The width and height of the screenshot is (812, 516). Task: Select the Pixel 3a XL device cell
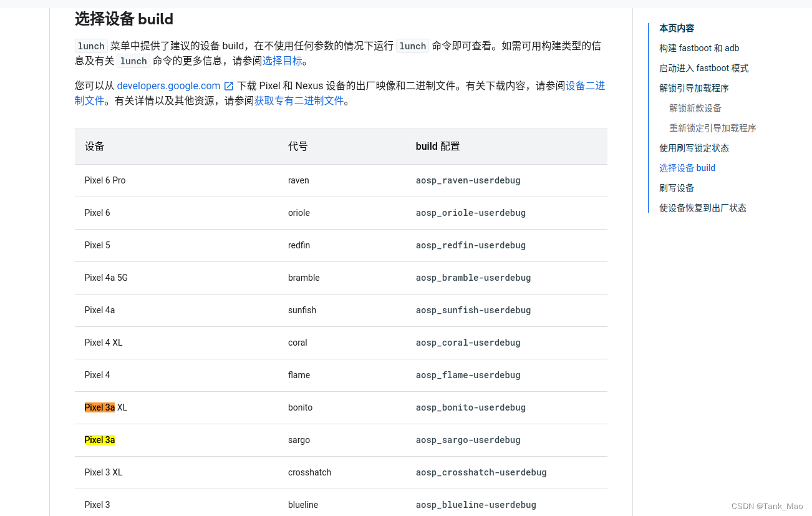(106, 407)
